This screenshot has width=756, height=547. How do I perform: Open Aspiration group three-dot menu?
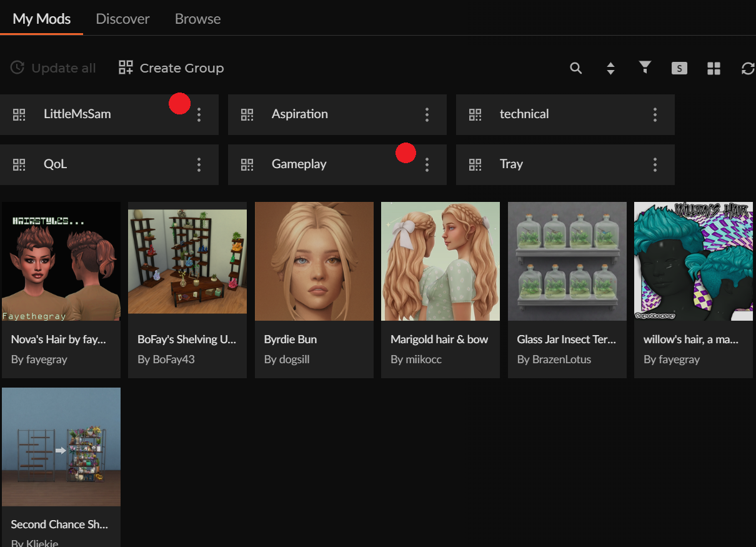coord(427,114)
